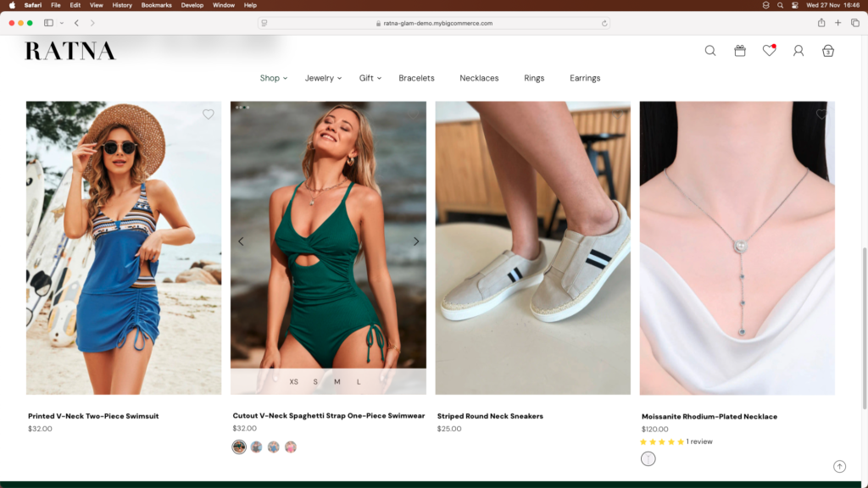
Task: Click the 1 review link
Action: [x=699, y=441]
